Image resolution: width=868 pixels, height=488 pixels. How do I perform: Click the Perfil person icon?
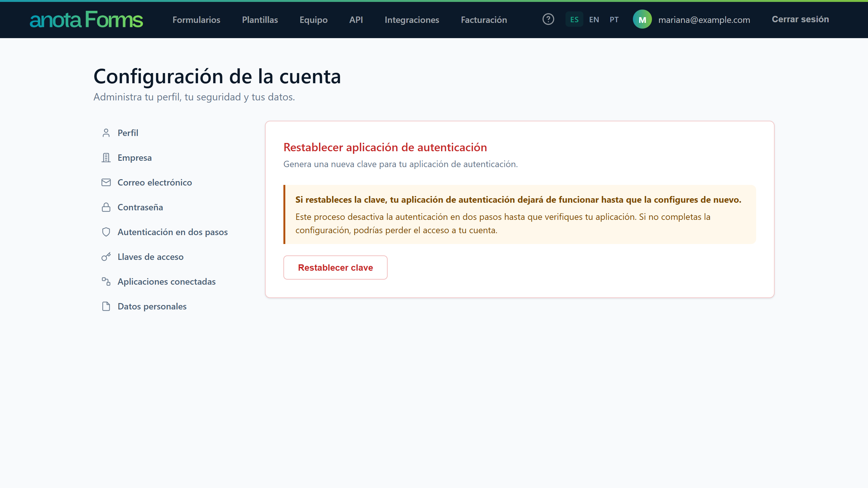tap(106, 133)
